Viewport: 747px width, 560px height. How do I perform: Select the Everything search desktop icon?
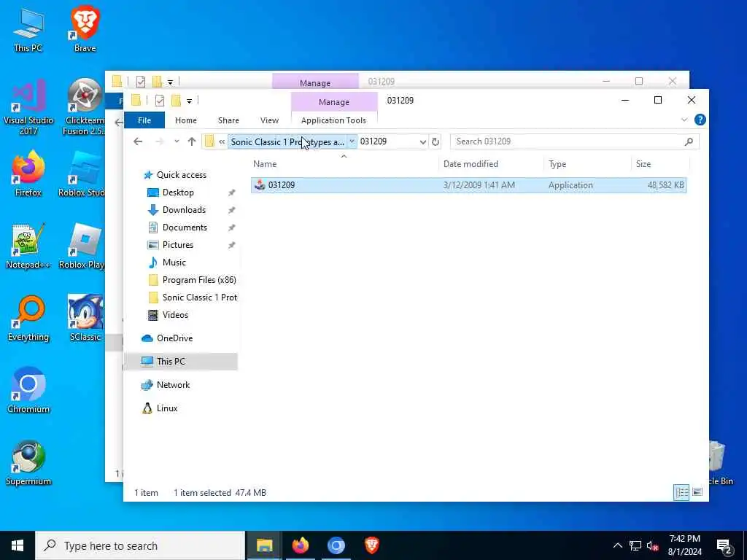click(x=28, y=318)
